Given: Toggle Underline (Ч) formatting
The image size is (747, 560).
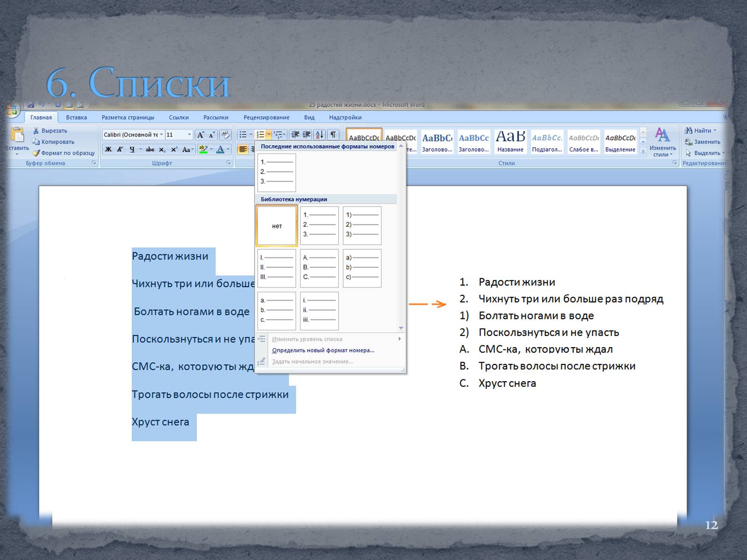Looking at the screenshot, I should coord(132,149).
